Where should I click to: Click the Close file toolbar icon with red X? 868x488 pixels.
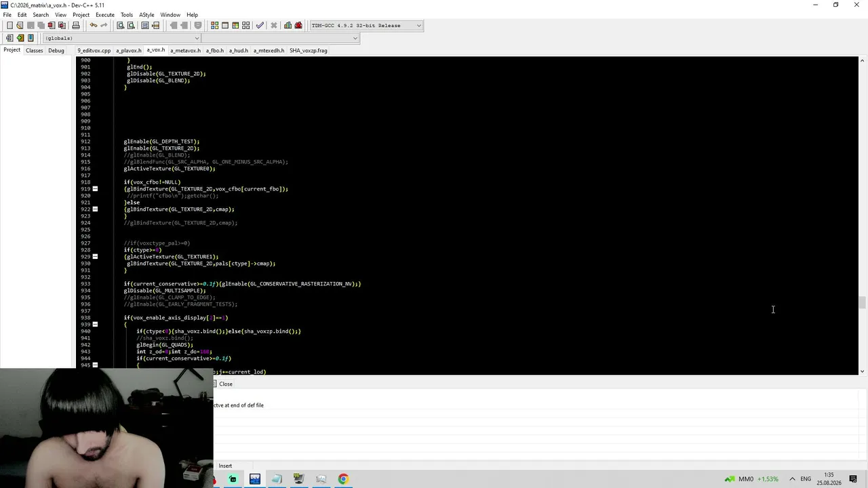coord(51,25)
